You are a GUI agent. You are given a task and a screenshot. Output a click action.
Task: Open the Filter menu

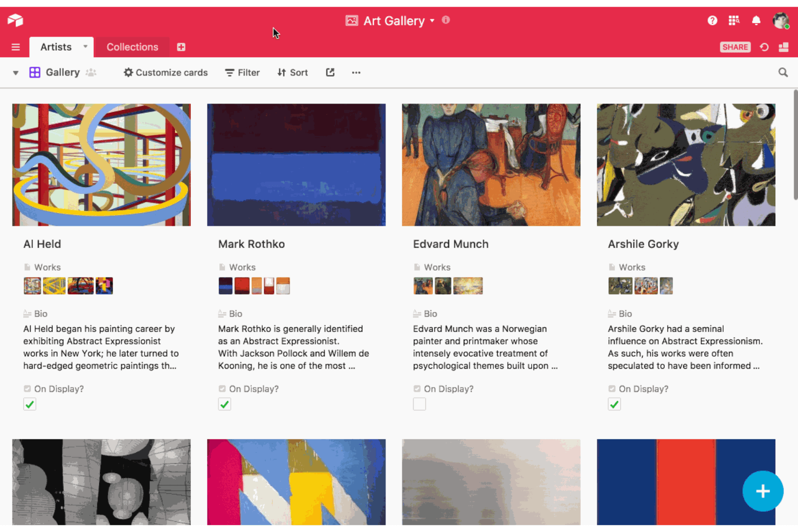[x=242, y=72]
